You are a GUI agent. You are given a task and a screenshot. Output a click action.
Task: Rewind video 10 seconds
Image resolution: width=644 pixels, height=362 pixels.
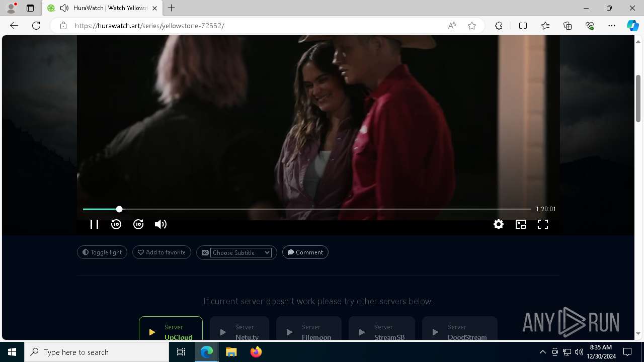(116, 224)
